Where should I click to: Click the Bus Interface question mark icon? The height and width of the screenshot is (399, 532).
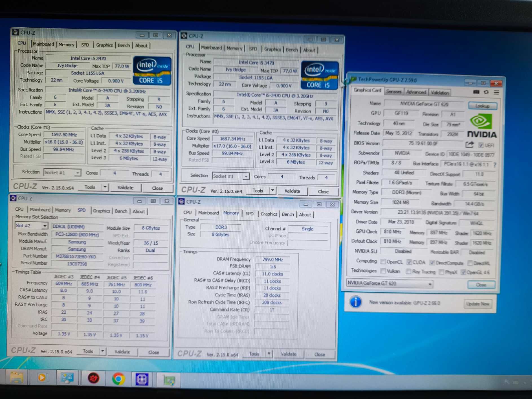(x=495, y=165)
